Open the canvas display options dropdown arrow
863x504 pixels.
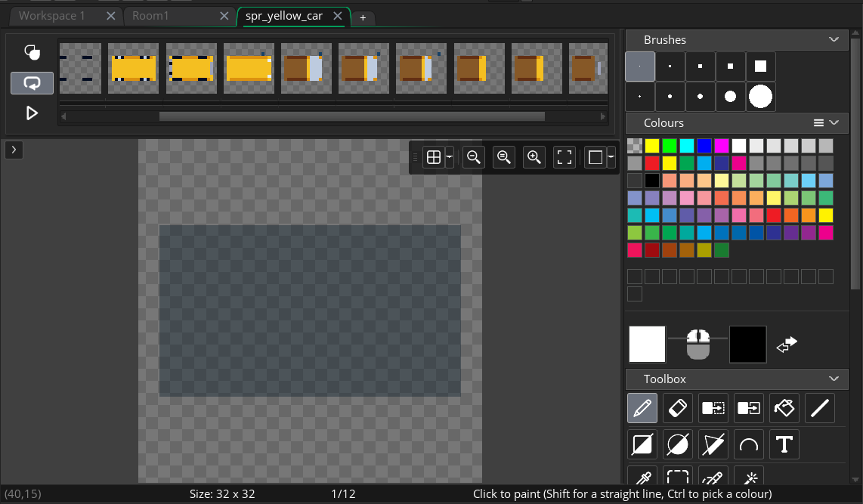click(x=611, y=157)
